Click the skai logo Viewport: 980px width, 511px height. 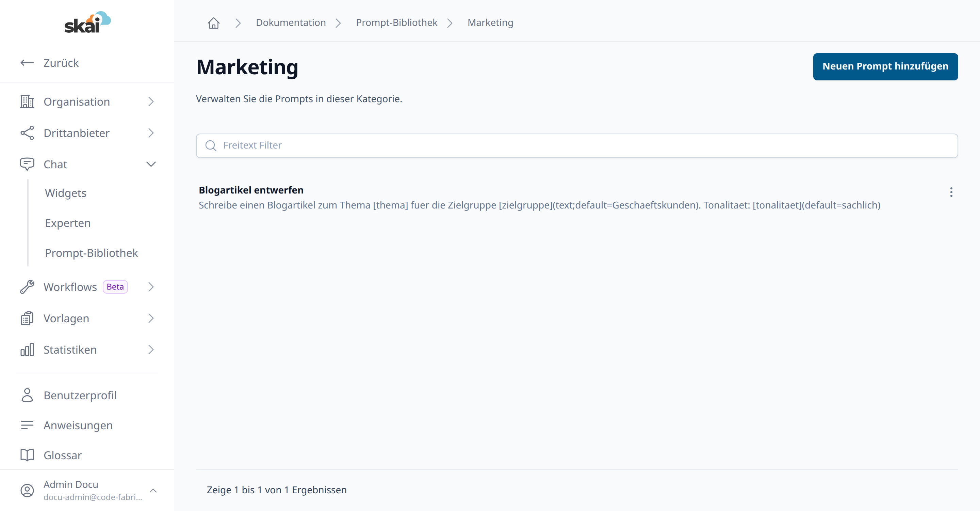(x=87, y=22)
